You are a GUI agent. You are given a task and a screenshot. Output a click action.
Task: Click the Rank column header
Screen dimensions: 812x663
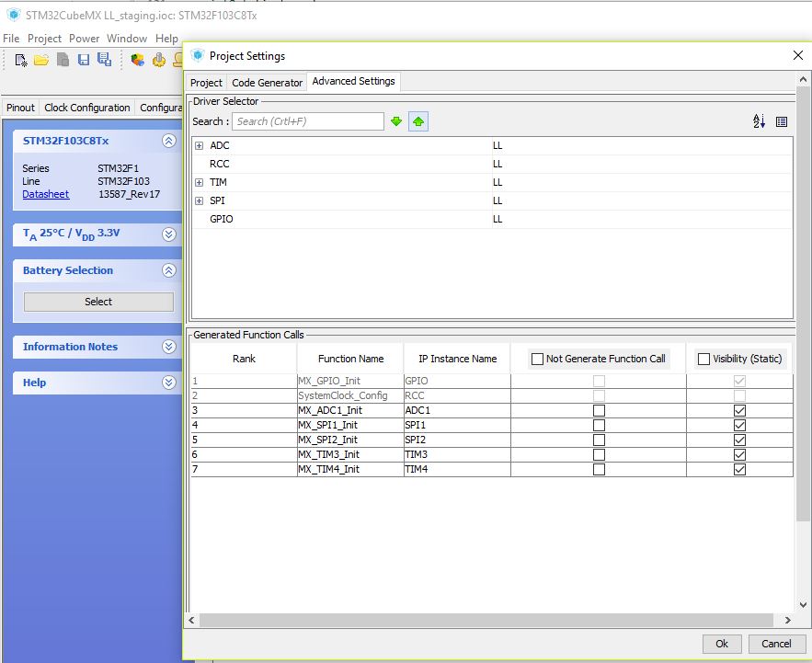pyautogui.click(x=244, y=359)
